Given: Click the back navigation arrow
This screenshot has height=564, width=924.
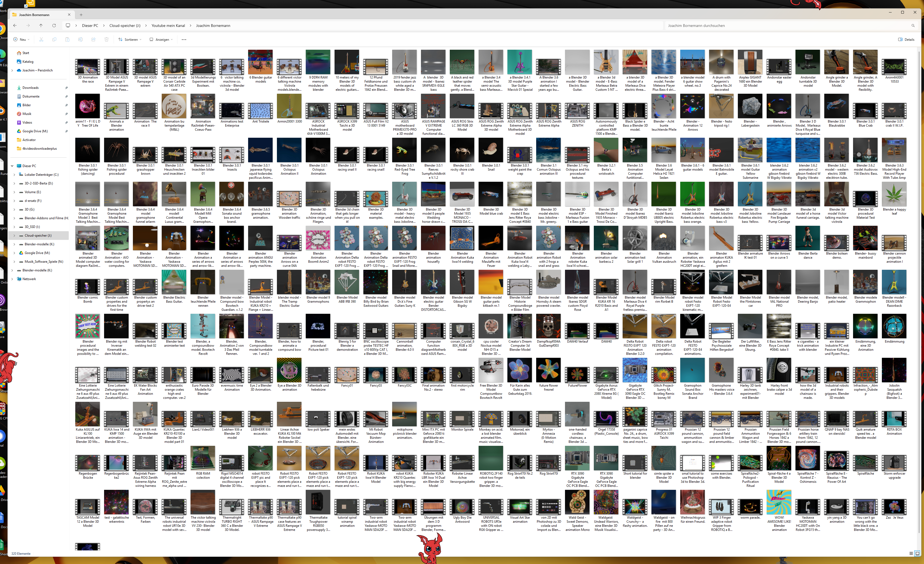Looking at the screenshot, I should click(15, 26).
